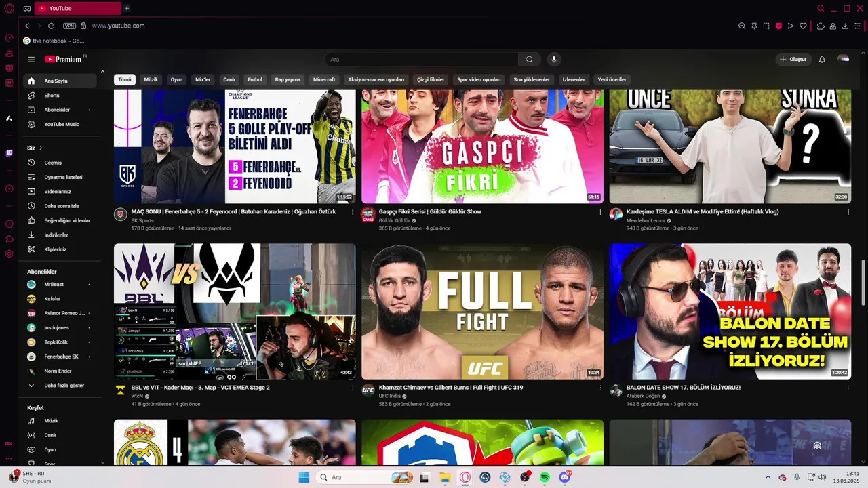Open Abonelikler in the sidebar
Screen dimensions: 868x488
coord(60,110)
